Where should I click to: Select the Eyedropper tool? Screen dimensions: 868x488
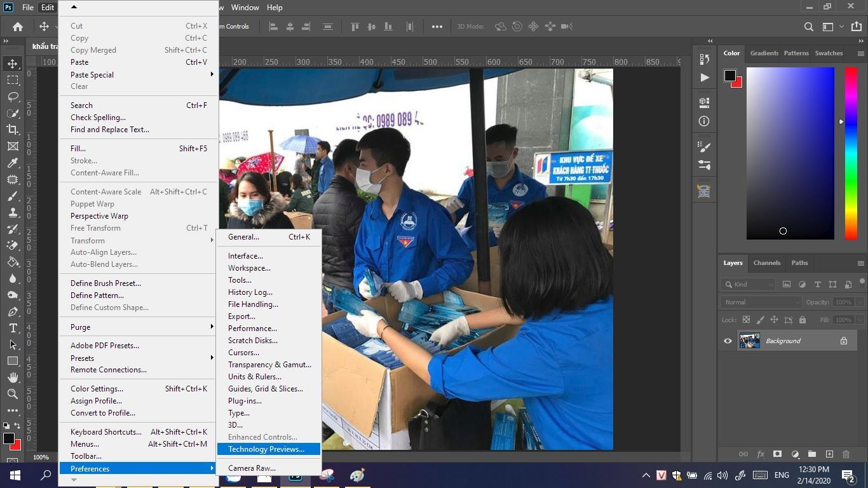coord(13,163)
